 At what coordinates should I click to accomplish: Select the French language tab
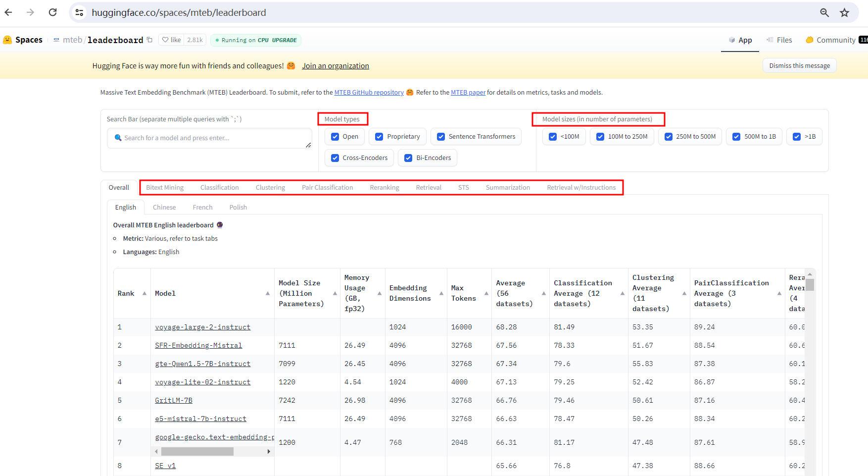203,207
